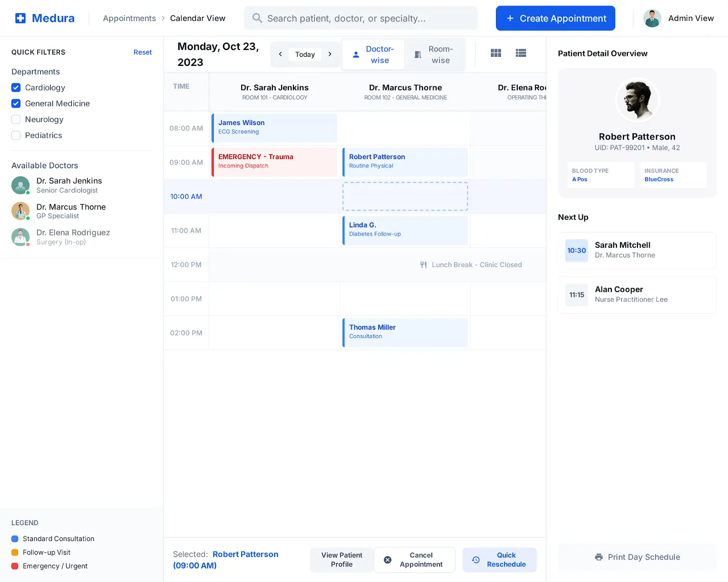Check the Pediatrics department filter
This screenshot has width=728, height=582.
click(16, 135)
